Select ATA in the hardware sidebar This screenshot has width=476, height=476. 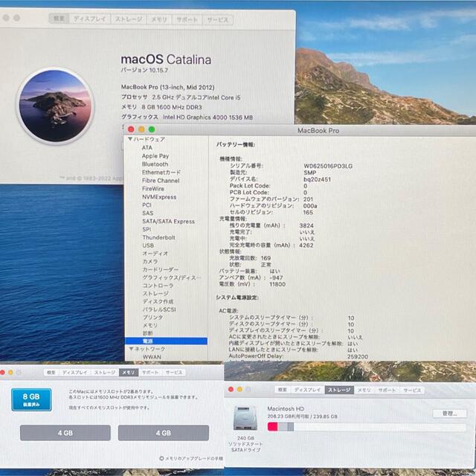click(147, 147)
